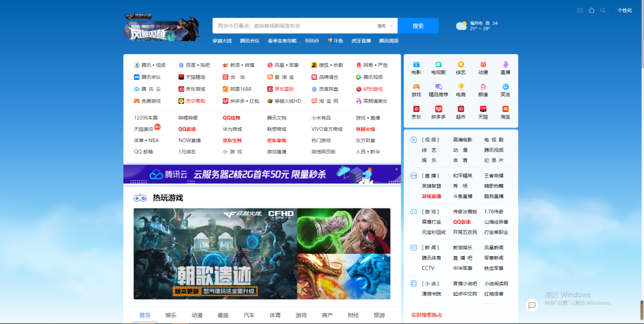Click the weather cloud icon

click(x=462, y=26)
